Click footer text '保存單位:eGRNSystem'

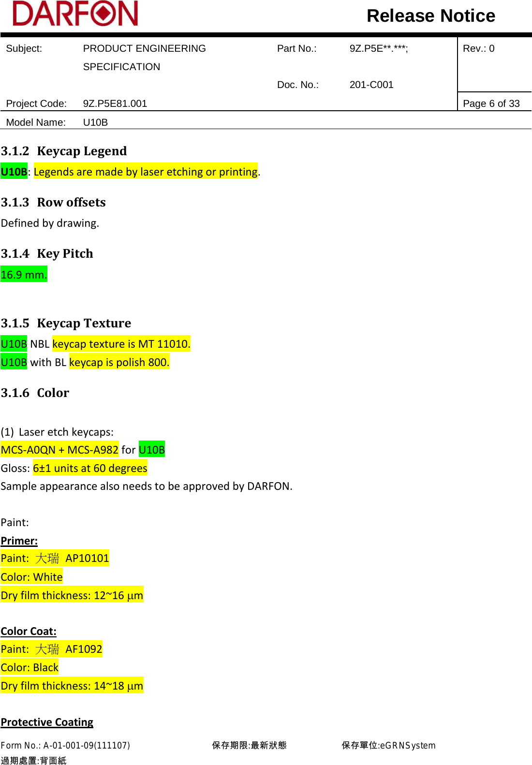388,745
